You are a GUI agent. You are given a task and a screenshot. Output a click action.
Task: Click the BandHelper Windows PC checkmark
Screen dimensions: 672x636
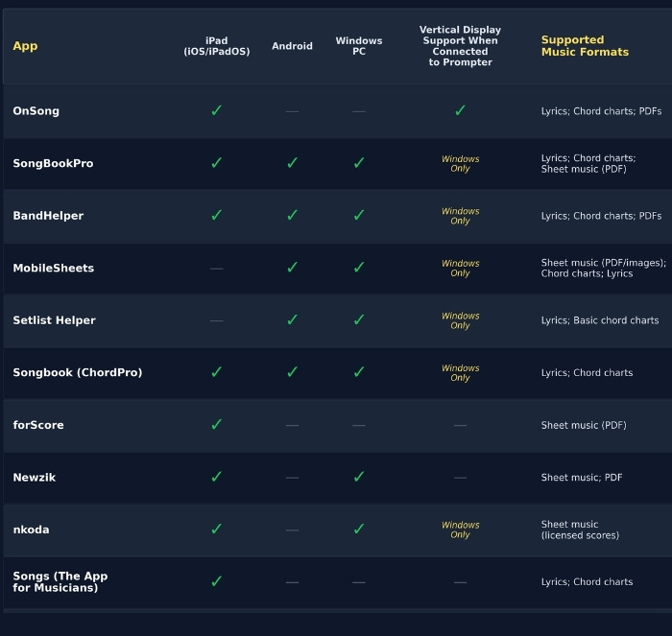tap(359, 216)
